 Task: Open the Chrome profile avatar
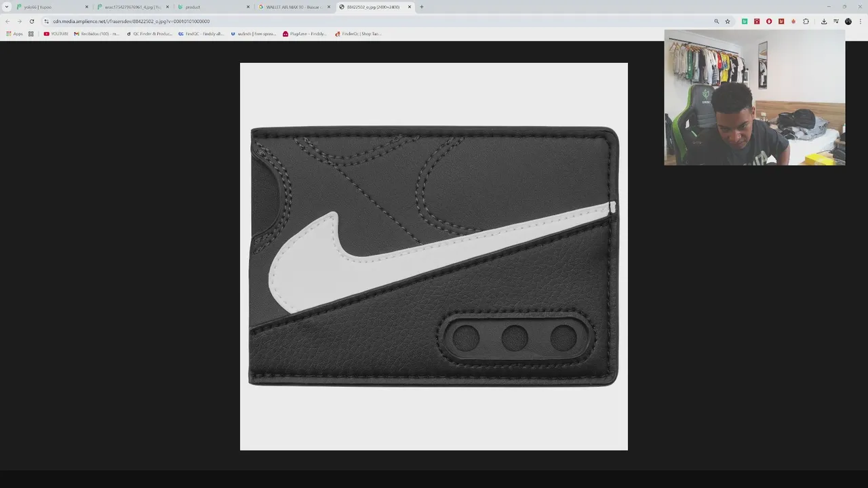pos(848,21)
